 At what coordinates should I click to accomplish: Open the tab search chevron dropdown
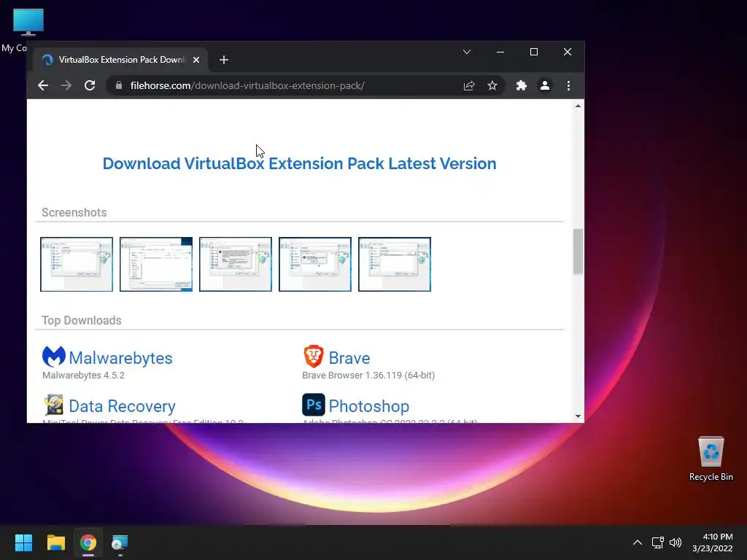click(x=467, y=52)
